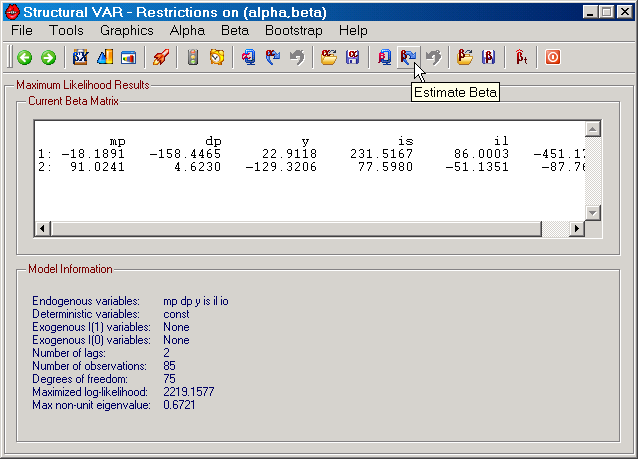Click the log-likelihood value 2219.1577
638x459 pixels.
tap(188, 392)
